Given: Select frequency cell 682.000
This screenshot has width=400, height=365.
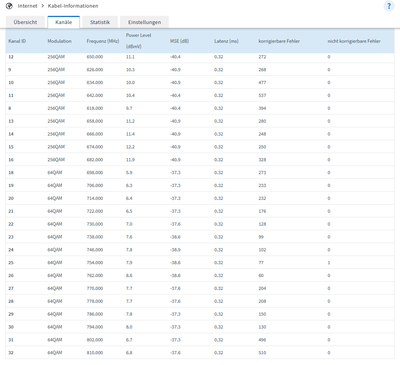Looking at the screenshot, I should tap(95, 160).
